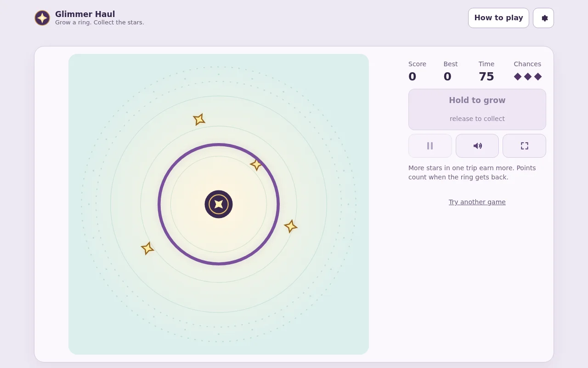Click the Glimmer Haul star logo
The image size is (588, 368).
[42, 18]
